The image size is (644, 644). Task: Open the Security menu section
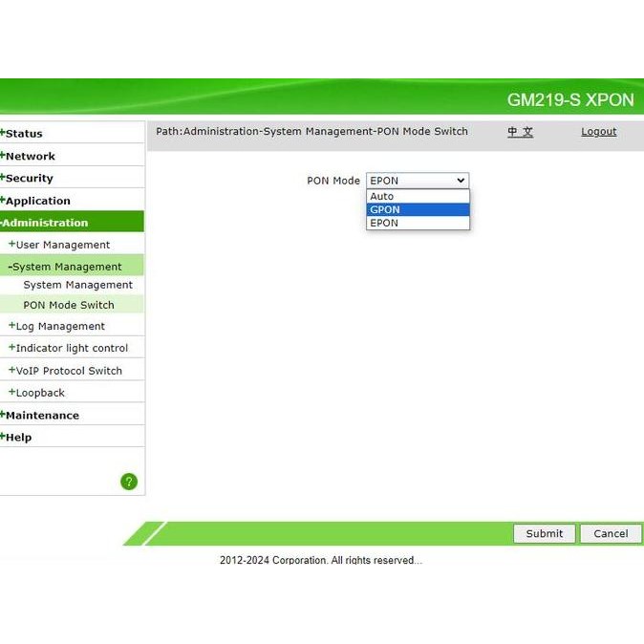(x=29, y=178)
